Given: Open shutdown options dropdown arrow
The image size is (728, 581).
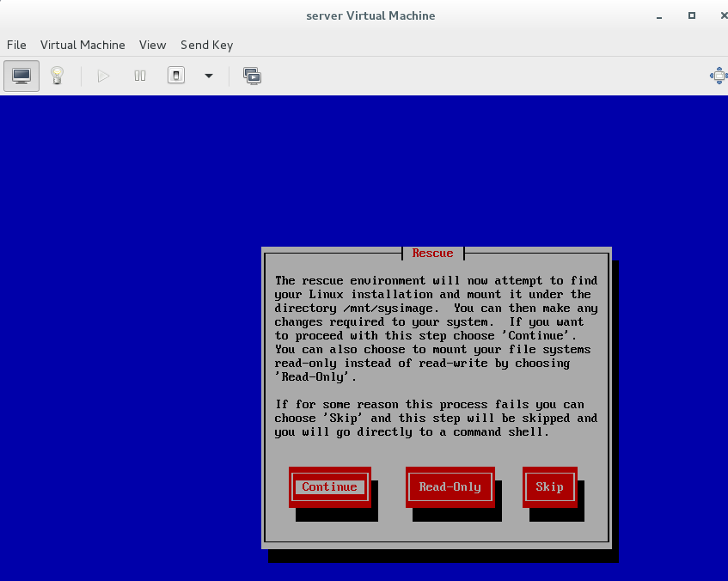Looking at the screenshot, I should coord(209,76).
